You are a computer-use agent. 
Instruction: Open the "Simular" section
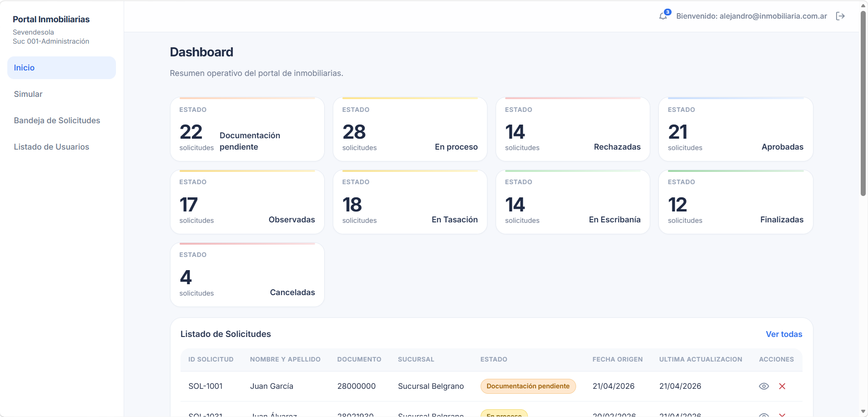(x=28, y=94)
